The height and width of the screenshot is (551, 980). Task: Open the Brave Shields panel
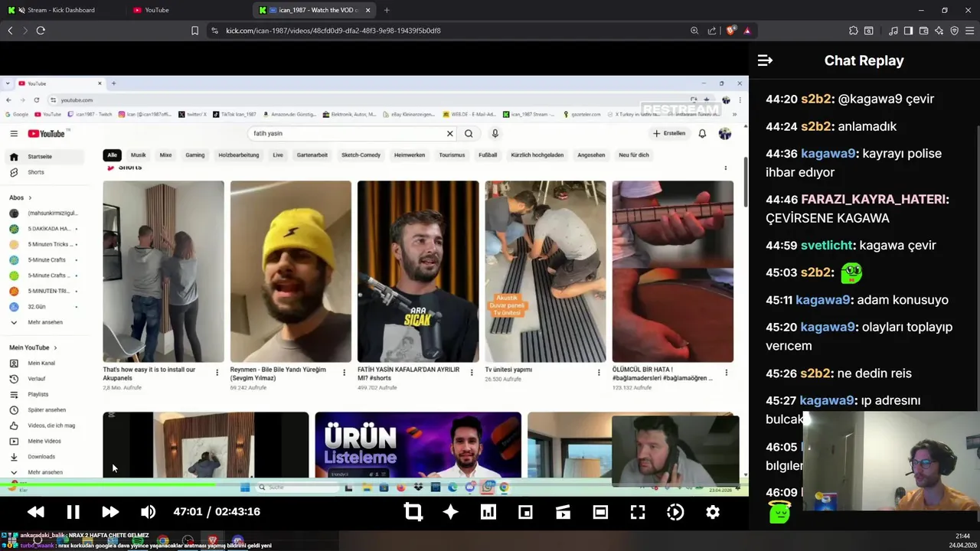click(x=731, y=31)
